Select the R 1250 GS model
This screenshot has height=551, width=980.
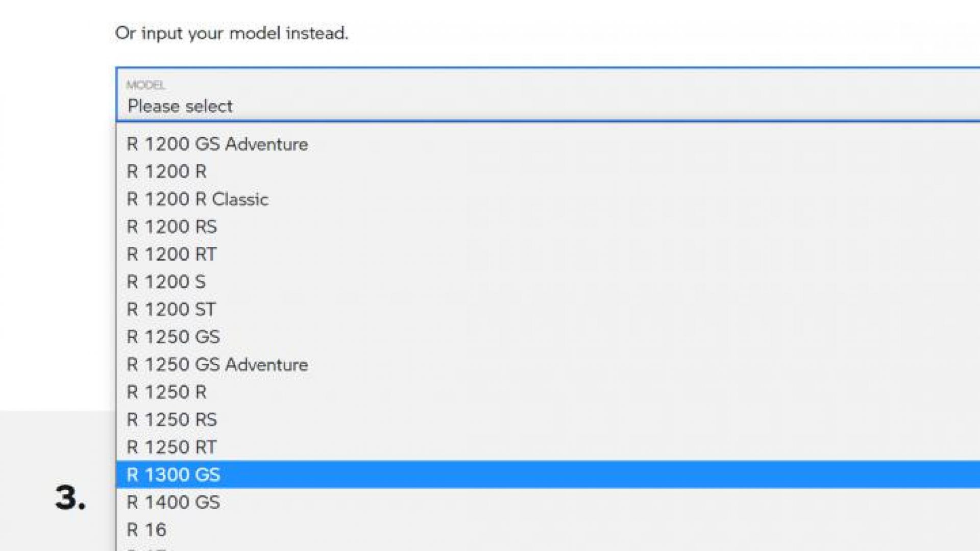pyautogui.click(x=173, y=337)
